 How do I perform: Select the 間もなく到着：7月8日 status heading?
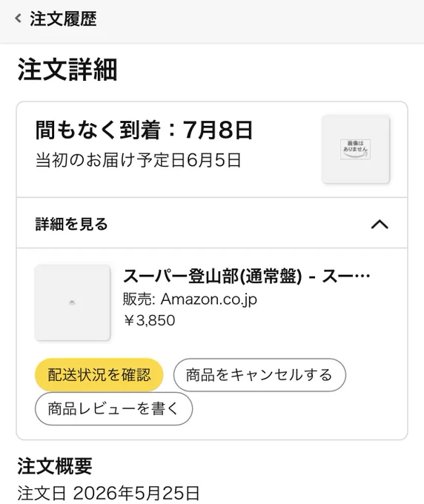click(144, 130)
